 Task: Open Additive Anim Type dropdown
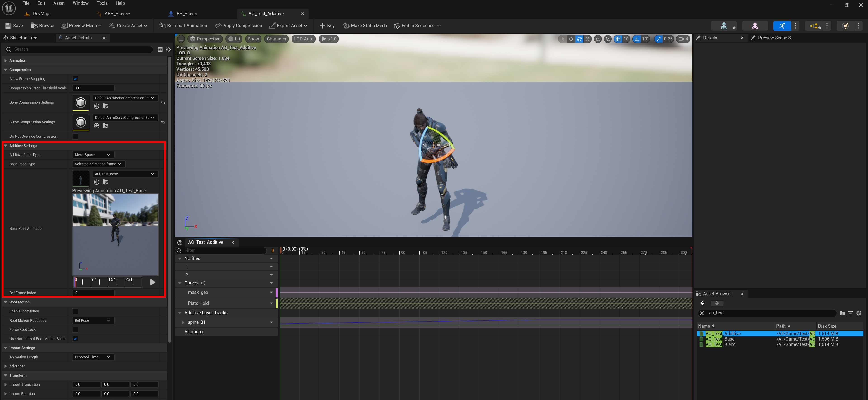(93, 155)
